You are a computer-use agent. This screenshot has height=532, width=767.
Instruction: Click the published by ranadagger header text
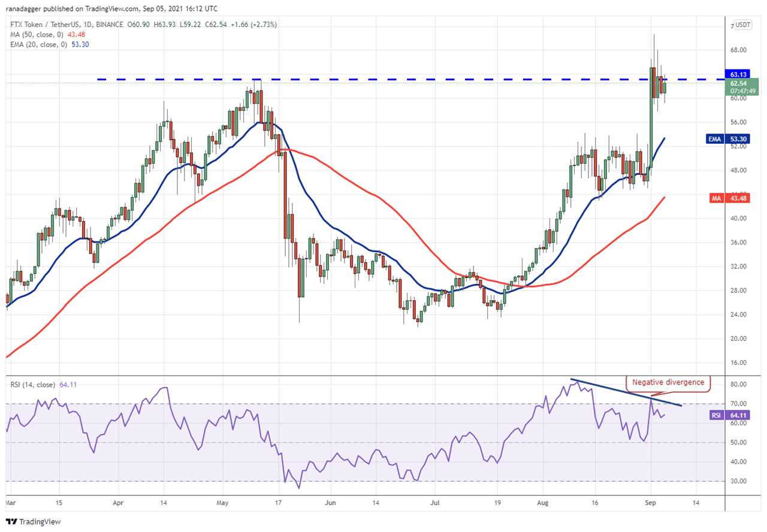tap(111, 8)
